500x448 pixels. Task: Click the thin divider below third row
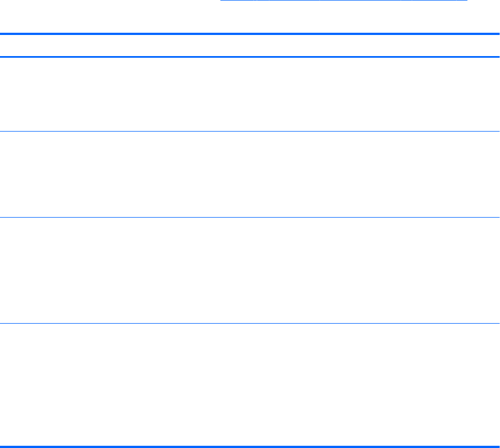250,323
